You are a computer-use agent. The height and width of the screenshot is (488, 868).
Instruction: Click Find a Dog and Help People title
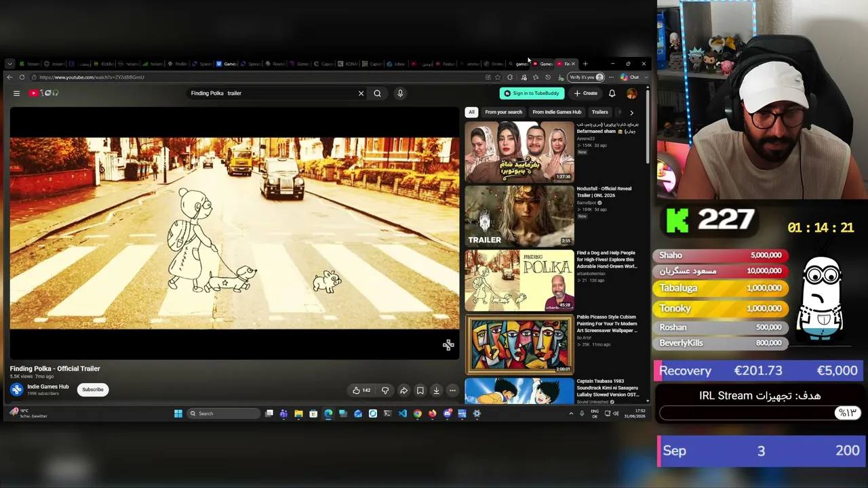pyautogui.click(x=607, y=260)
